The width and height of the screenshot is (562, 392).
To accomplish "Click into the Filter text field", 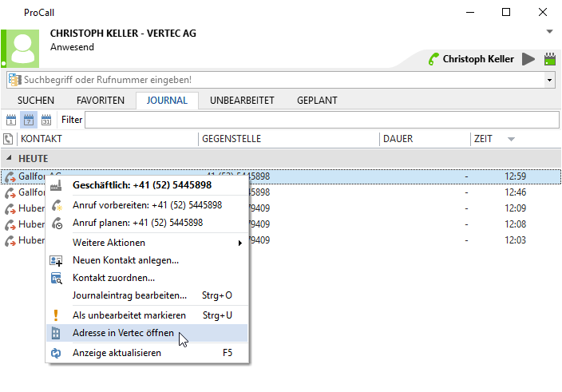I will [x=319, y=120].
